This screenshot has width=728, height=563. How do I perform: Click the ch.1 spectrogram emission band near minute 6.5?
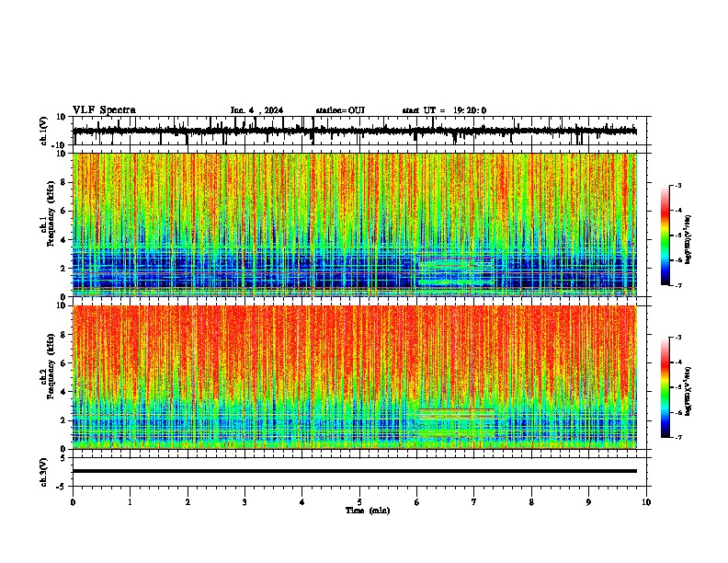(x=455, y=272)
